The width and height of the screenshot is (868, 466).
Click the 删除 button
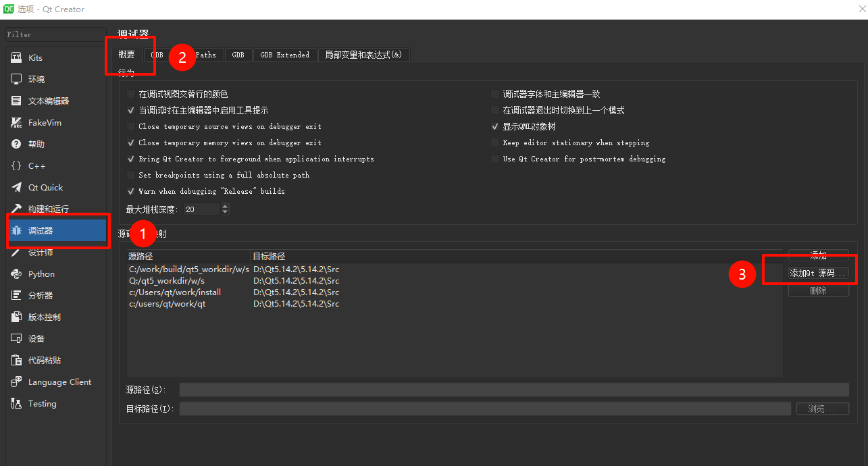pyautogui.click(x=819, y=291)
